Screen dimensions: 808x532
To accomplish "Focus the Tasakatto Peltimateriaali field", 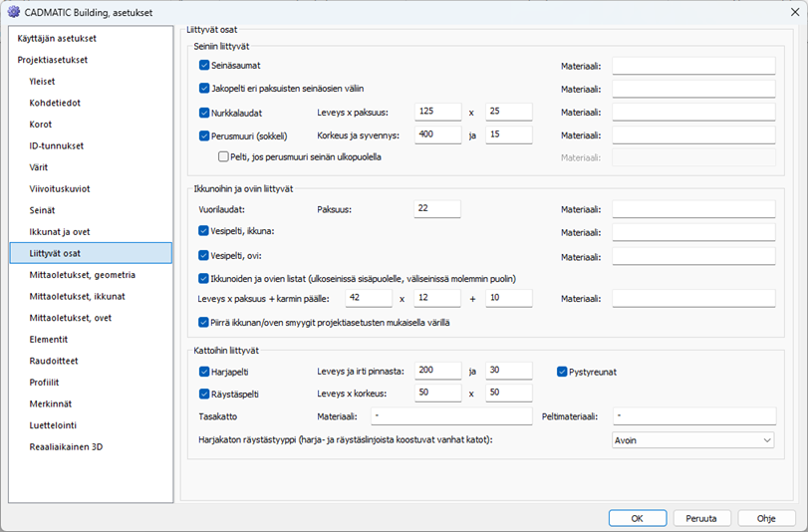I will click(692, 415).
